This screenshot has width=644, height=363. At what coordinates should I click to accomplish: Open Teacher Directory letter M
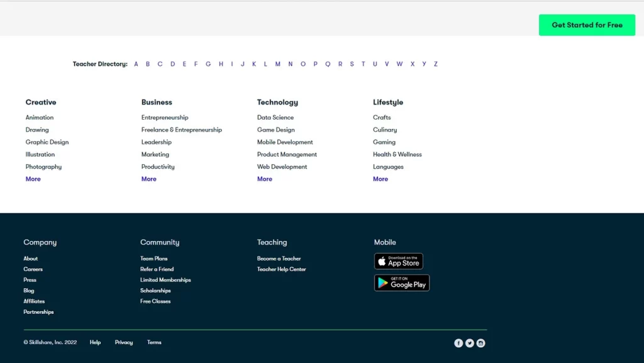pos(277,64)
